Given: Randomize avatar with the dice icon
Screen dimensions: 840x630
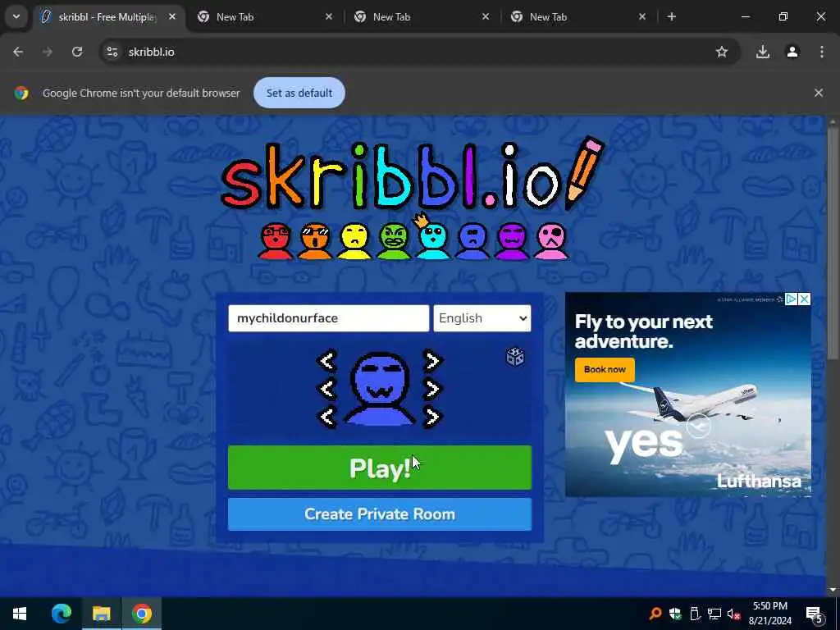Looking at the screenshot, I should tap(515, 357).
